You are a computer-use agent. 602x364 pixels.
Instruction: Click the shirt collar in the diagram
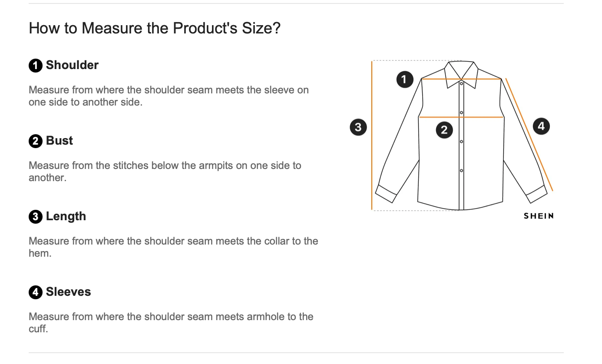(x=461, y=74)
